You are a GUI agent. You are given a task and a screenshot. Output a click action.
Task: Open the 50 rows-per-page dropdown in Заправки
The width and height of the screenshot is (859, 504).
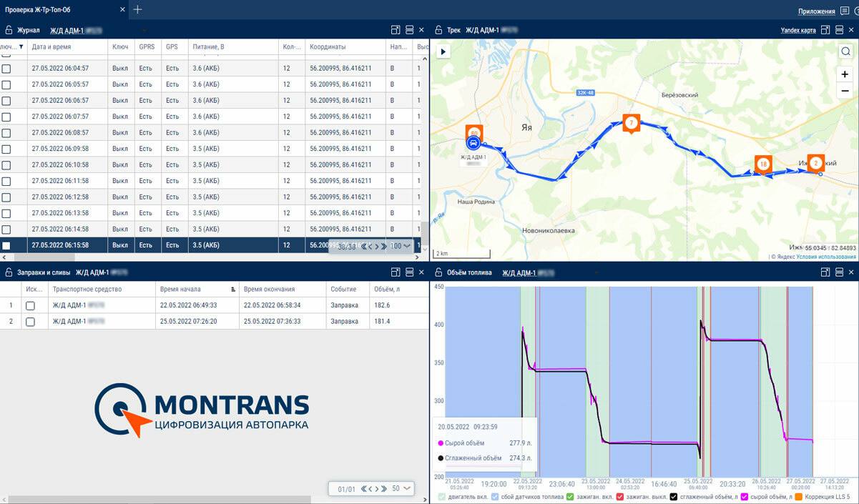[x=401, y=488]
